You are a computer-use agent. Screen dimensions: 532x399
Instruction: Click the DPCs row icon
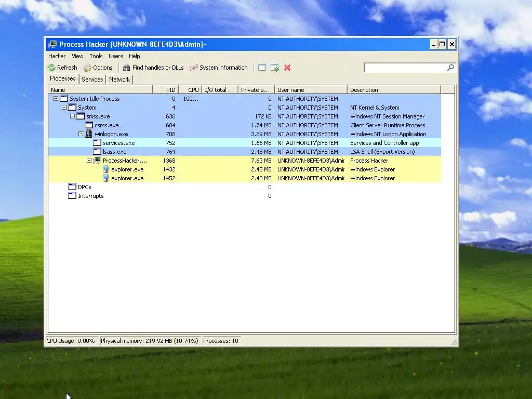click(72, 187)
